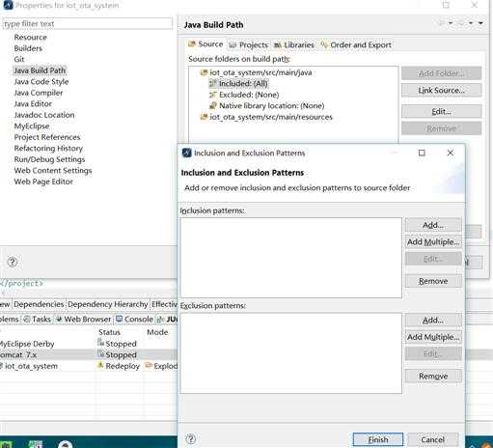Select Native library location entry
Screen dimensions: 493x448
tap(267, 106)
